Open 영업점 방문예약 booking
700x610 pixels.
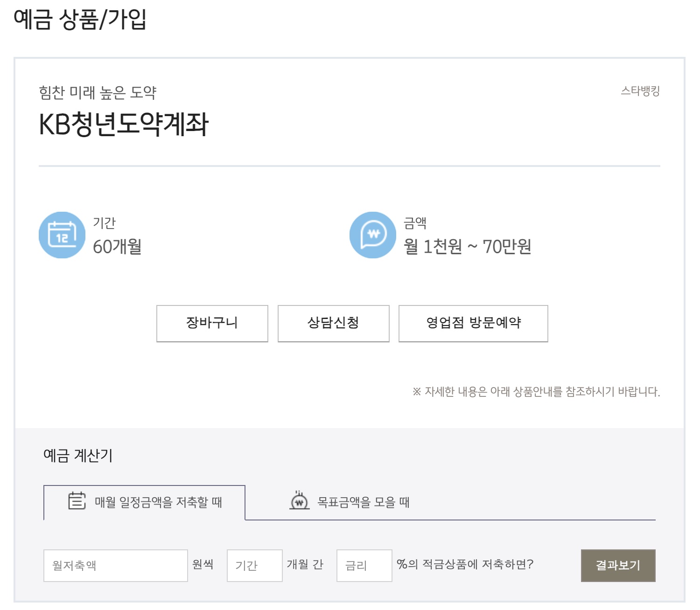click(x=473, y=324)
